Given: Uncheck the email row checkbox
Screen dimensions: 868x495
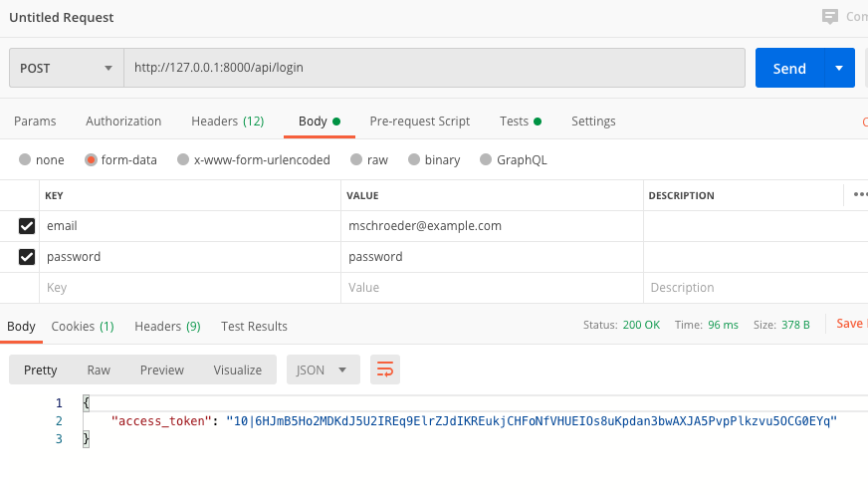Looking at the screenshot, I should [27, 226].
